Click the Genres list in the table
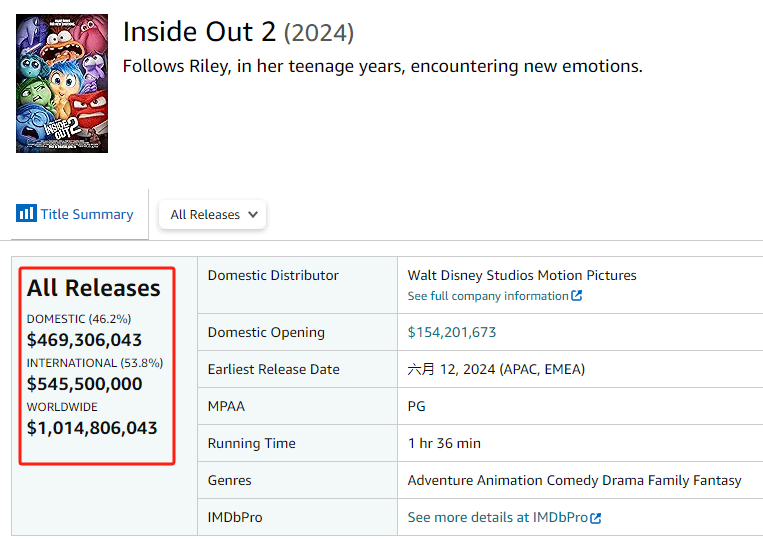The width and height of the screenshot is (763, 539). click(x=574, y=480)
